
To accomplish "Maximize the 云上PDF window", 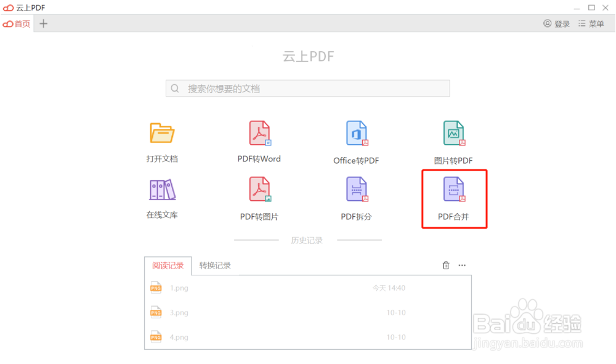I will (591, 7).
